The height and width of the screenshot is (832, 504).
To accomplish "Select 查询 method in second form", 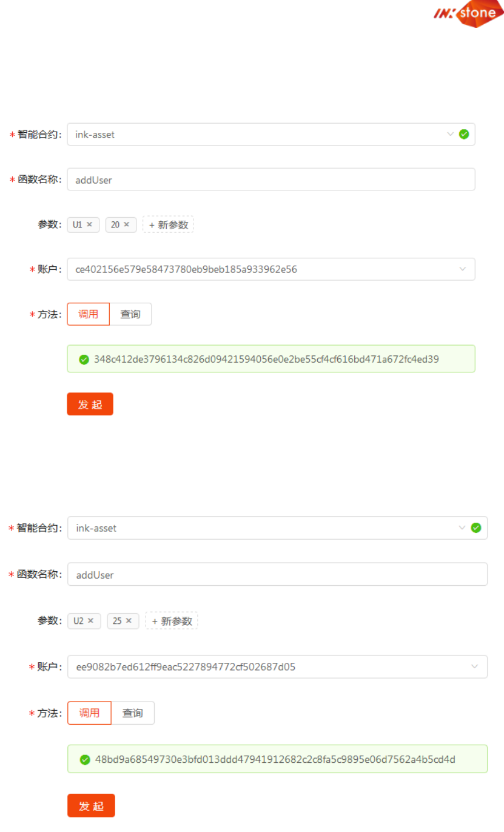I will point(133,713).
